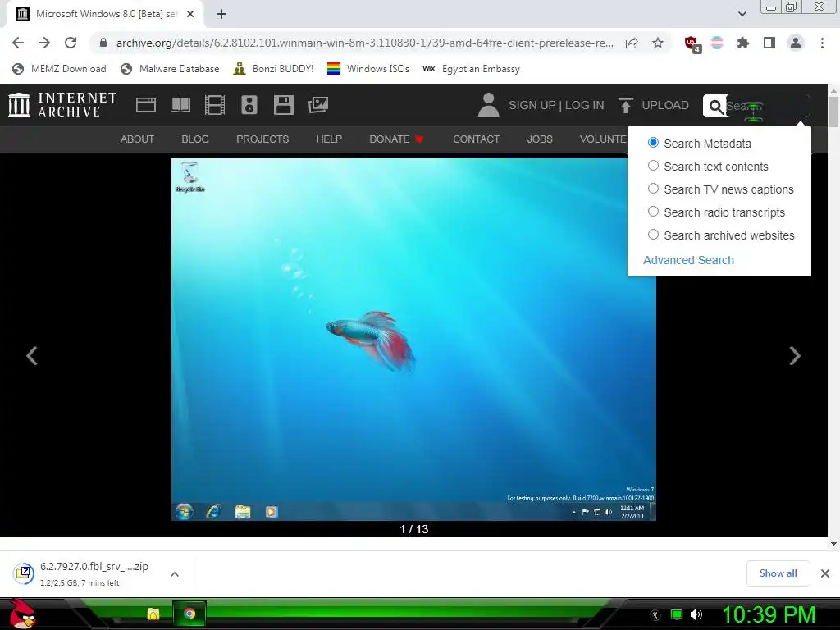The image size is (840, 630).
Task: Click SIGN UP | LOG IN link
Action: click(x=556, y=105)
